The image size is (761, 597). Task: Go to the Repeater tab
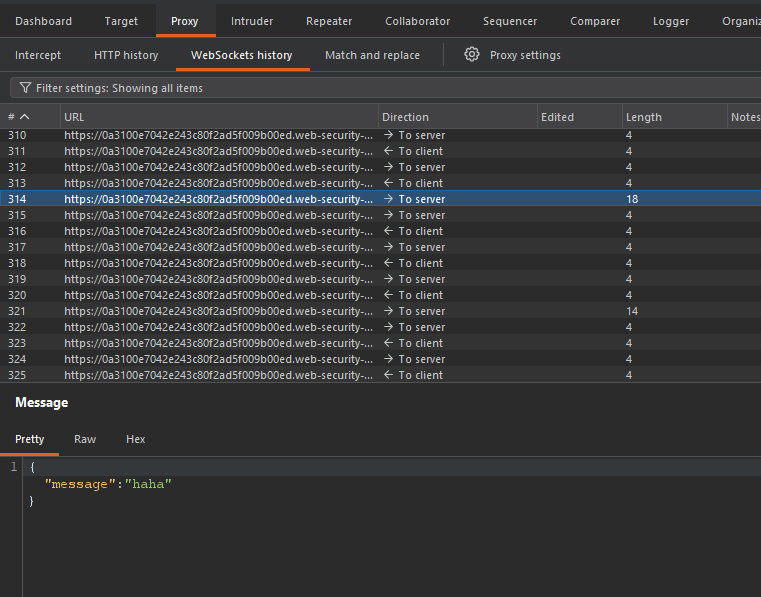(329, 21)
